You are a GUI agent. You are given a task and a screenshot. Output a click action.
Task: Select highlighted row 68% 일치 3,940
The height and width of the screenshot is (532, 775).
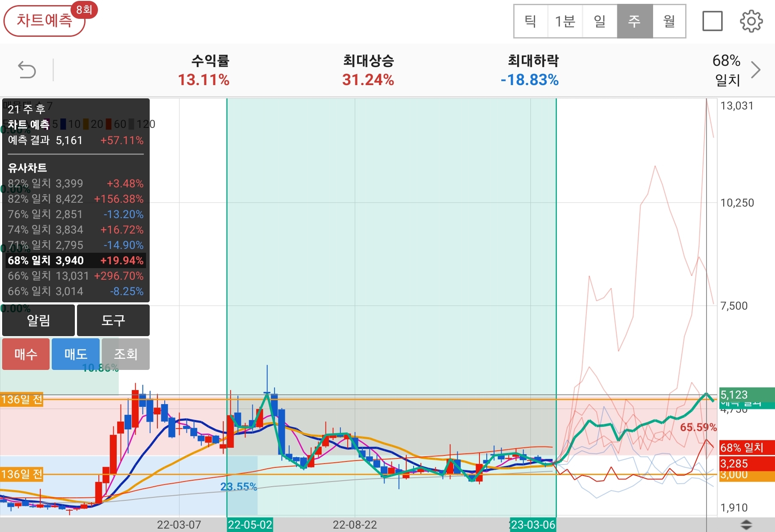[x=76, y=260]
